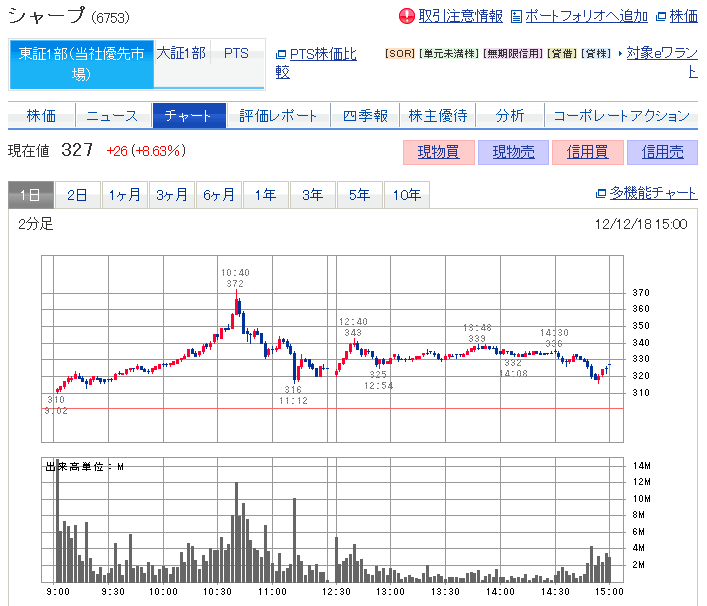
Task: Click the window icon beside 株価 link
Action: pos(660,16)
